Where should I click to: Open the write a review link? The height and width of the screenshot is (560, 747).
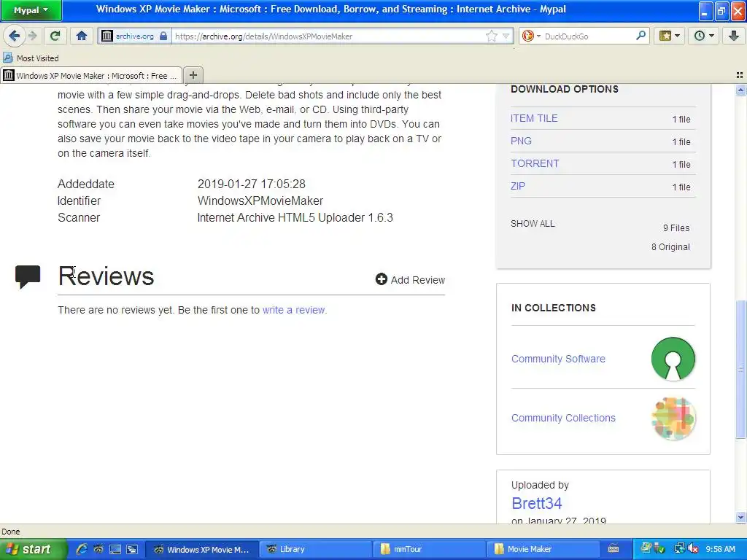(294, 310)
